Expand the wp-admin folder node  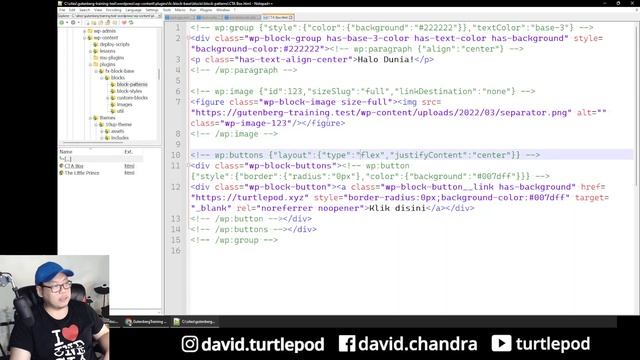tap(85, 31)
